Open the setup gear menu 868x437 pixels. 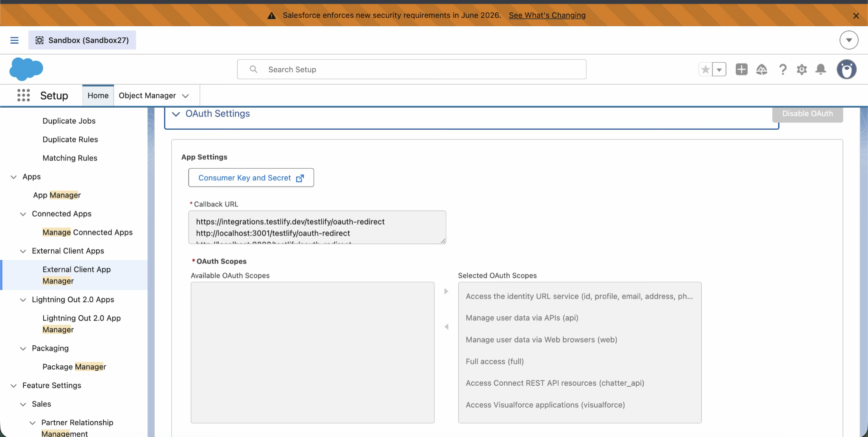801,69
